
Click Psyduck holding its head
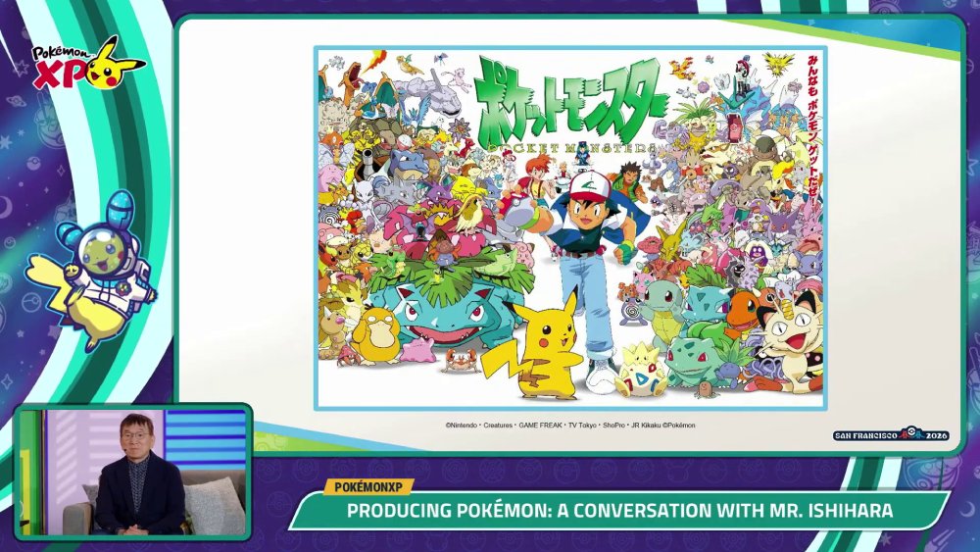coord(375,336)
